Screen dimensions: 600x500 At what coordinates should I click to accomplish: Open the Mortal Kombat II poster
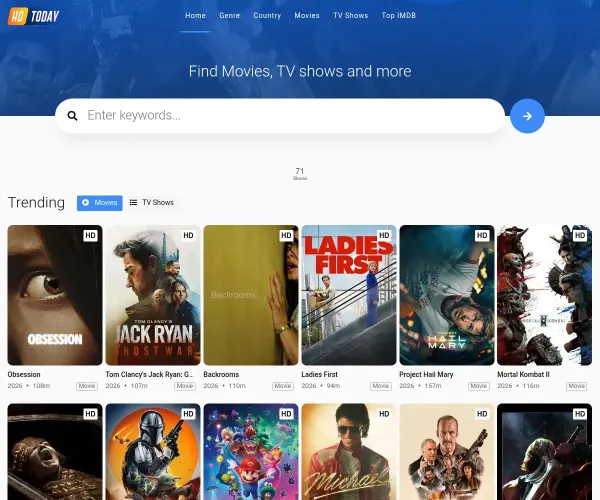(x=545, y=295)
